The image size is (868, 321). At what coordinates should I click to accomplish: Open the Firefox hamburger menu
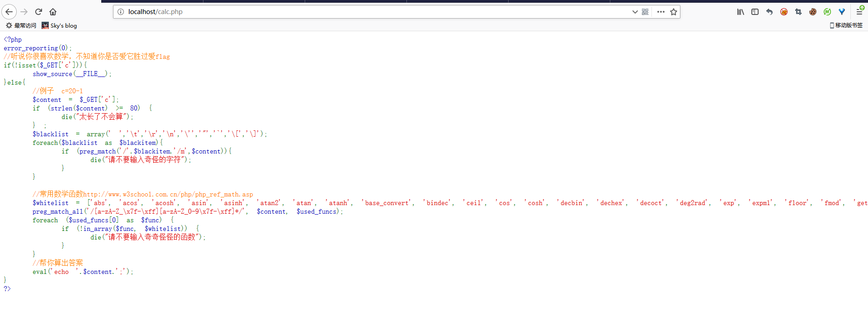(859, 12)
